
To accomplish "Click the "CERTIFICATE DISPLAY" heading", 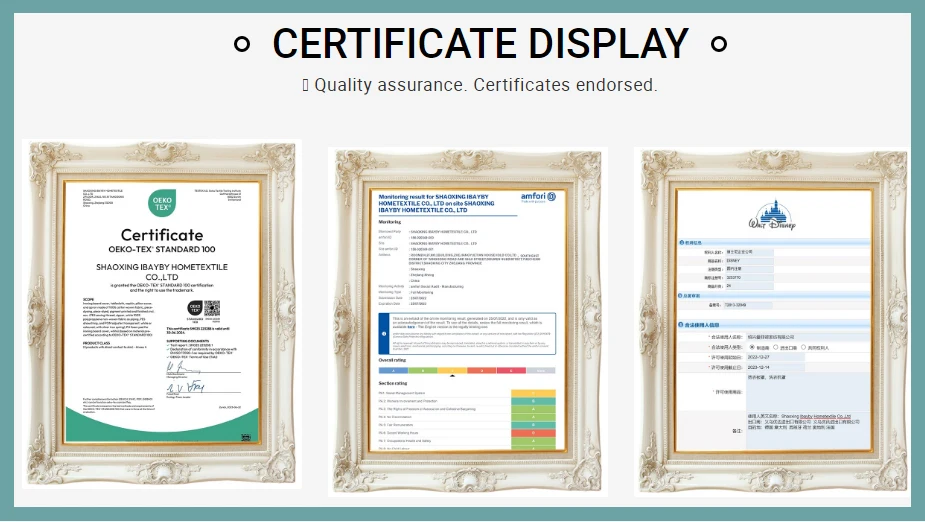I will coord(480,44).
